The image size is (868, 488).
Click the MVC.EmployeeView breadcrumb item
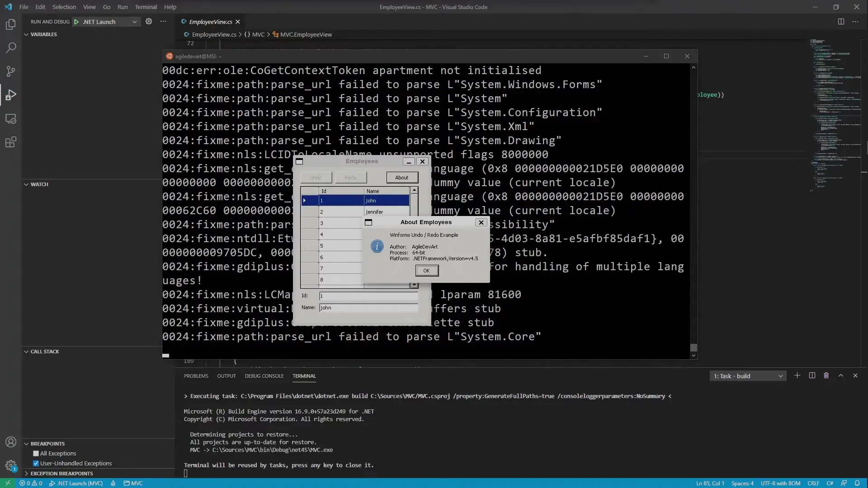(302, 34)
